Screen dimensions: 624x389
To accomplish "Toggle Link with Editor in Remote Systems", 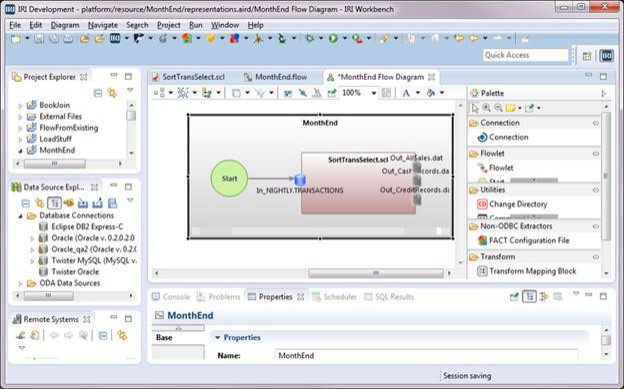I will (x=122, y=335).
